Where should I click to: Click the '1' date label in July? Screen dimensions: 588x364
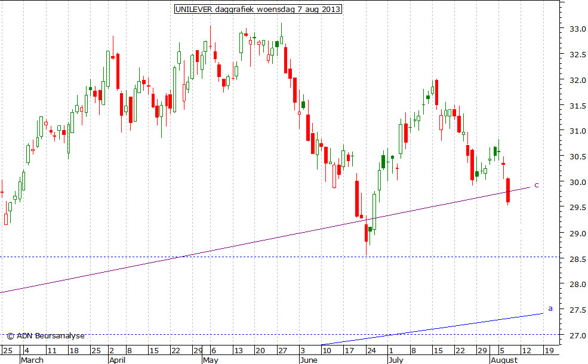391,351
